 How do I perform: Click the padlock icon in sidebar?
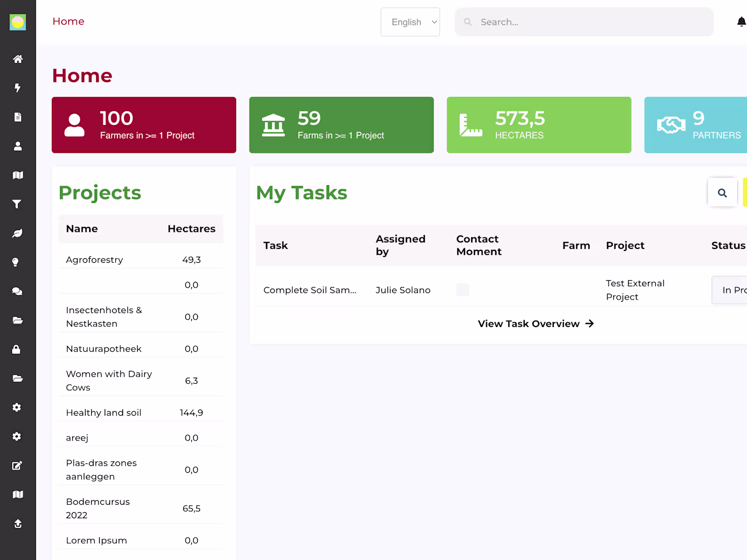coord(16,349)
